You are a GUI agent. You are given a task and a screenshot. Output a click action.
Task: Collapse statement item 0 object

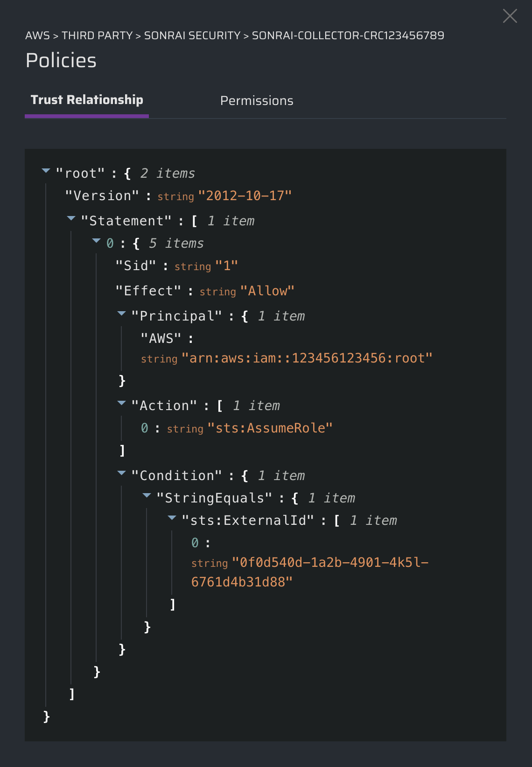96,241
